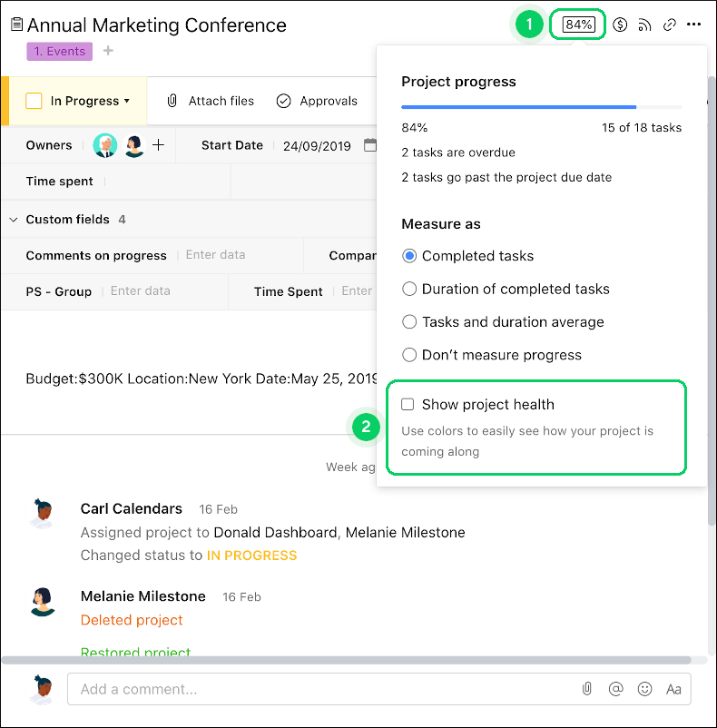Image resolution: width=717 pixels, height=728 pixels.
Task: Click the Add a comment input field
Action: pyautogui.click(x=318, y=689)
